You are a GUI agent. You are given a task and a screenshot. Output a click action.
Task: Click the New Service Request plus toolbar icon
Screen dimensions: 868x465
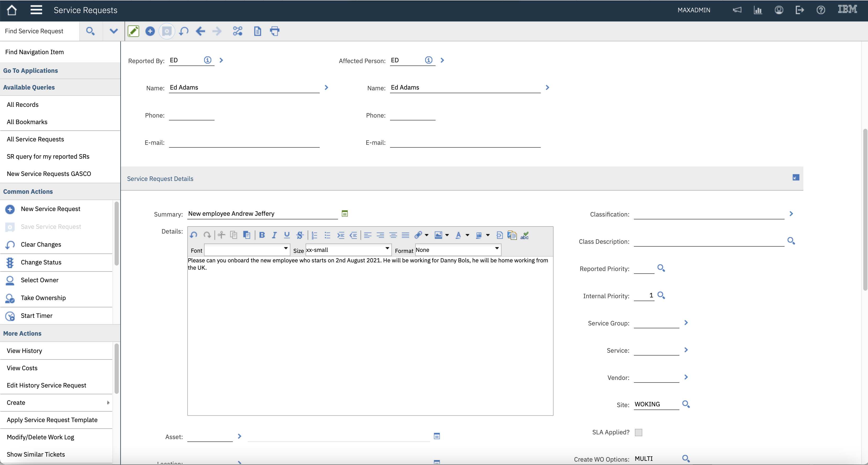(x=150, y=31)
